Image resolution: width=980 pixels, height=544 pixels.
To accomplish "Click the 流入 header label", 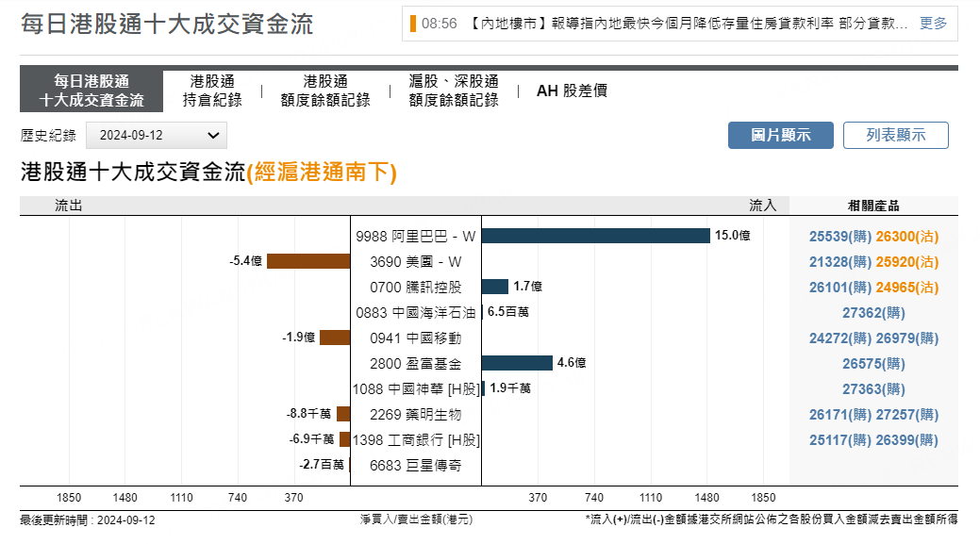I will 762,206.
